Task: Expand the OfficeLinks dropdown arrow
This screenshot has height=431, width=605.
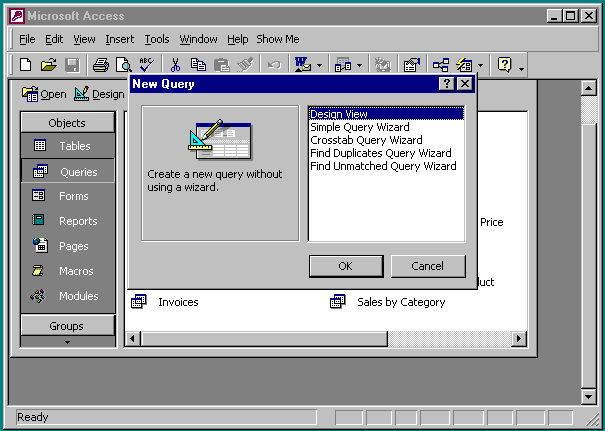Action: 319,66
